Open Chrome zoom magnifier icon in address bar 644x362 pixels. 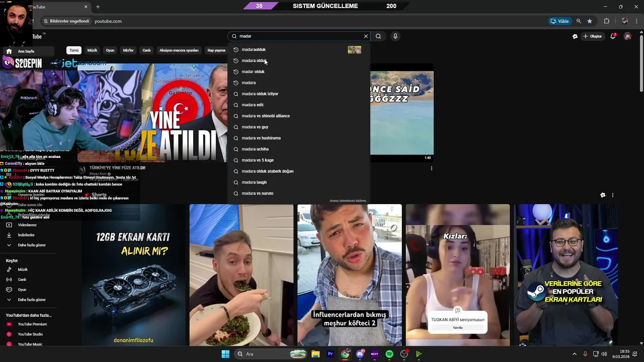coord(579,21)
